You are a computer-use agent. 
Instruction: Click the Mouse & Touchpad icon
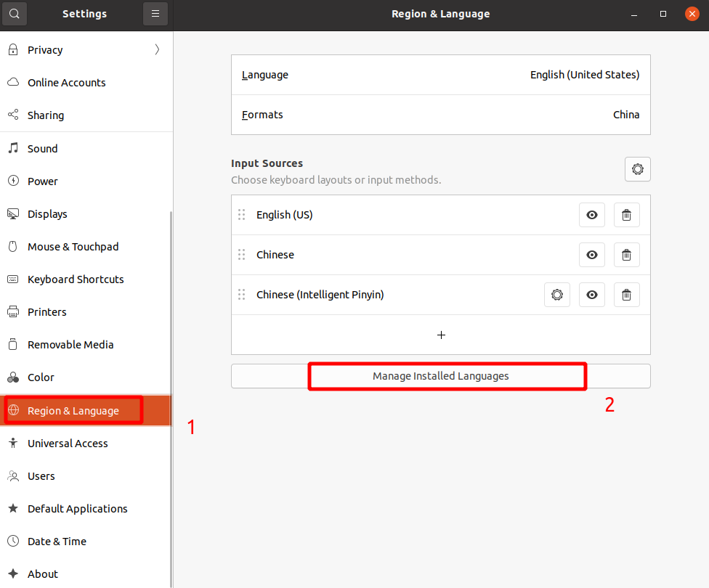coord(13,246)
